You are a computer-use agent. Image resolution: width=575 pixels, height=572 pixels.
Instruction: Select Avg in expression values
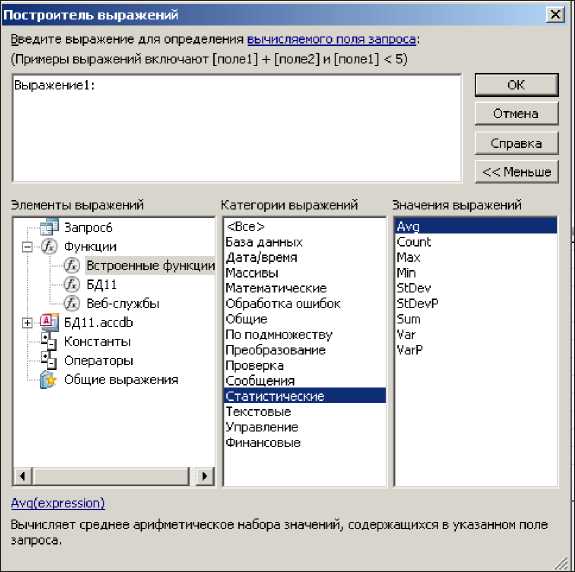[x=476, y=226]
